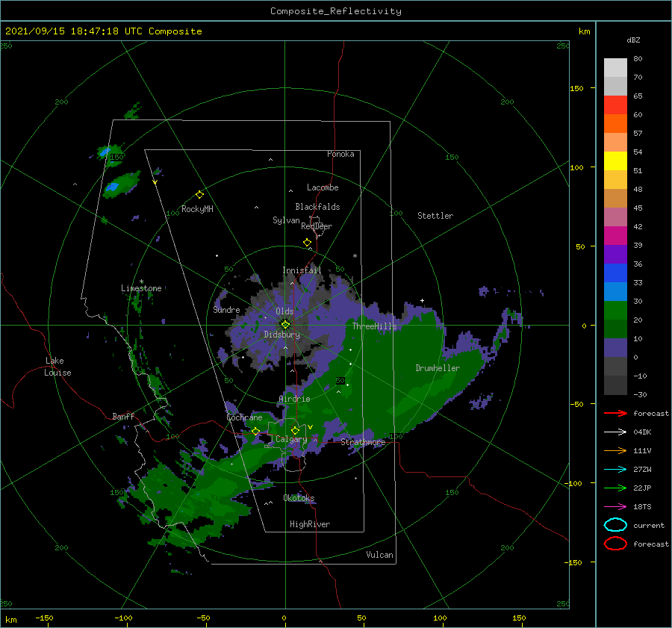The image size is (672, 628).
Task: Pick the bright green 30 dBZ swatch
Action: (615, 311)
